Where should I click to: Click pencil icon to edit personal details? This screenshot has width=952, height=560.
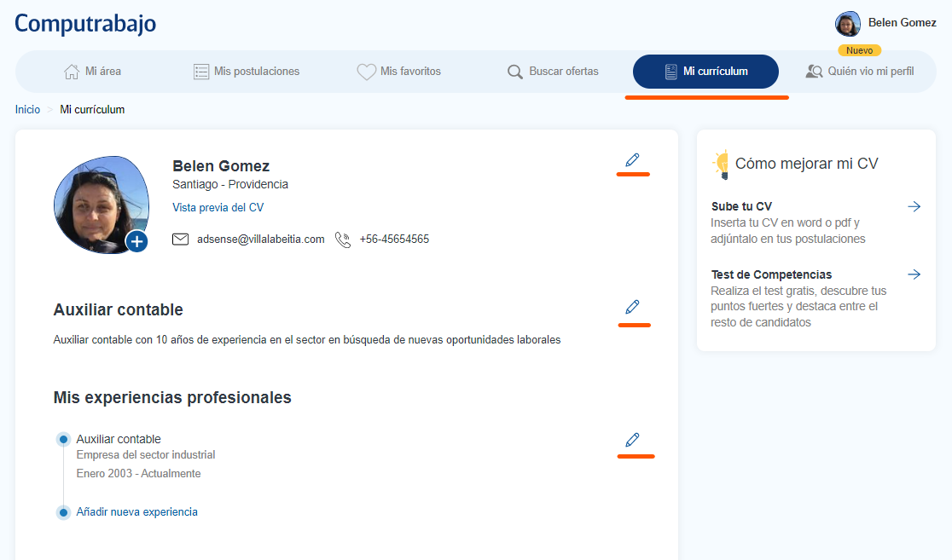632,159
